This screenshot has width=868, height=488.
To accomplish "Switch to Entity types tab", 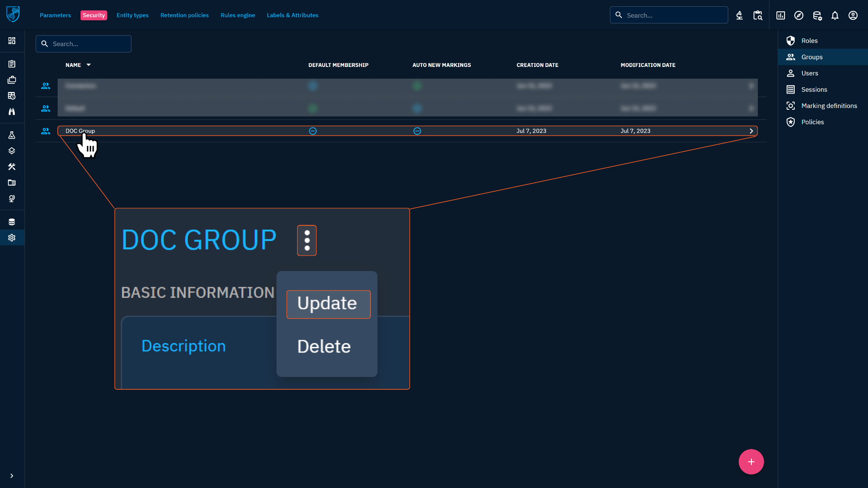I will coord(132,15).
